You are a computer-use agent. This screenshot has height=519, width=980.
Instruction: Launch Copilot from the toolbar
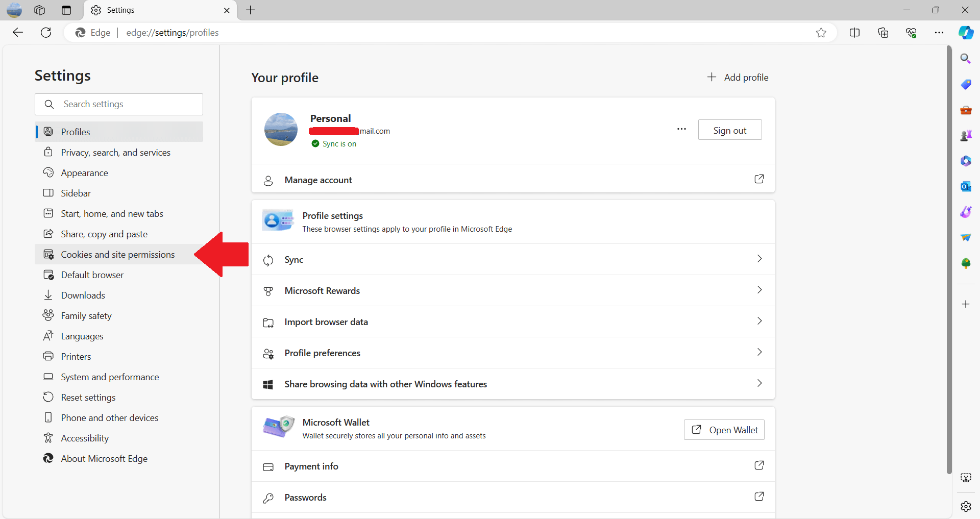(x=966, y=33)
